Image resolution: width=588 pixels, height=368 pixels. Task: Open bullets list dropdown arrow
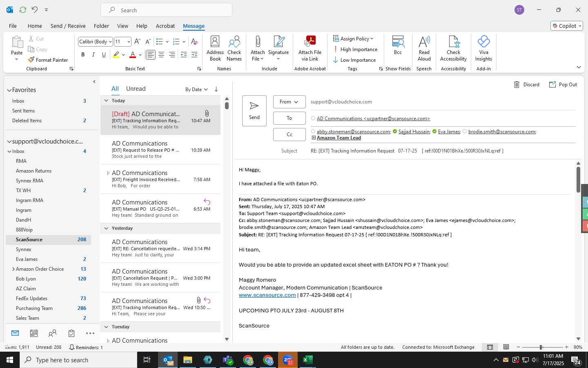pos(167,42)
